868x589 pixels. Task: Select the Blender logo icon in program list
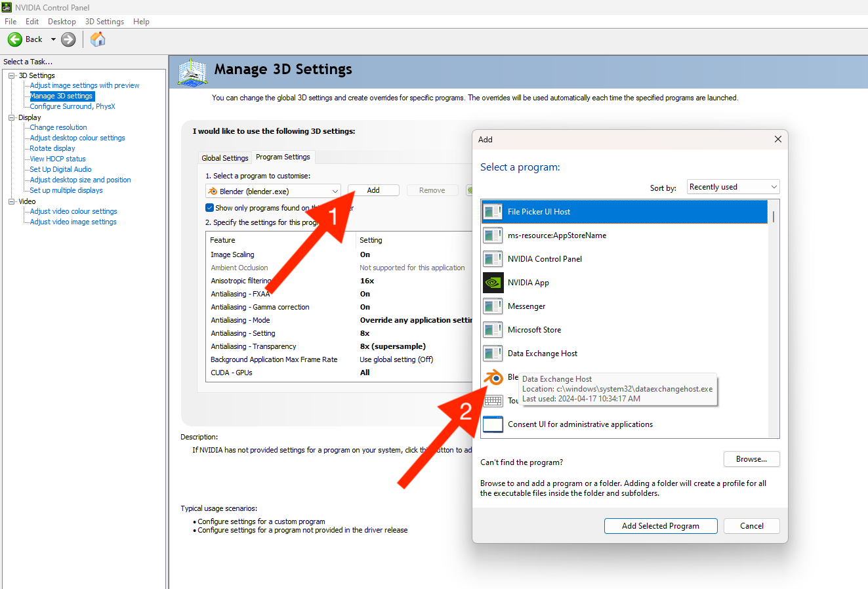(x=493, y=377)
